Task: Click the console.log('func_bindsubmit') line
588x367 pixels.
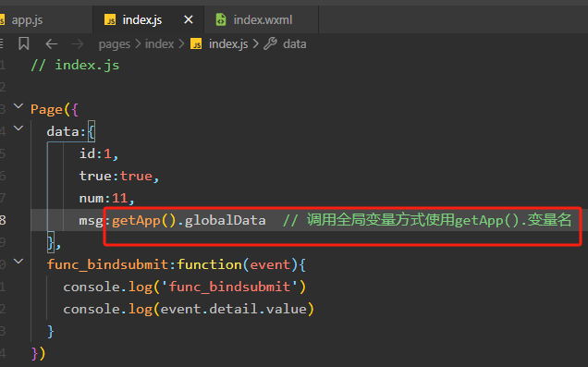Action: coord(185,287)
